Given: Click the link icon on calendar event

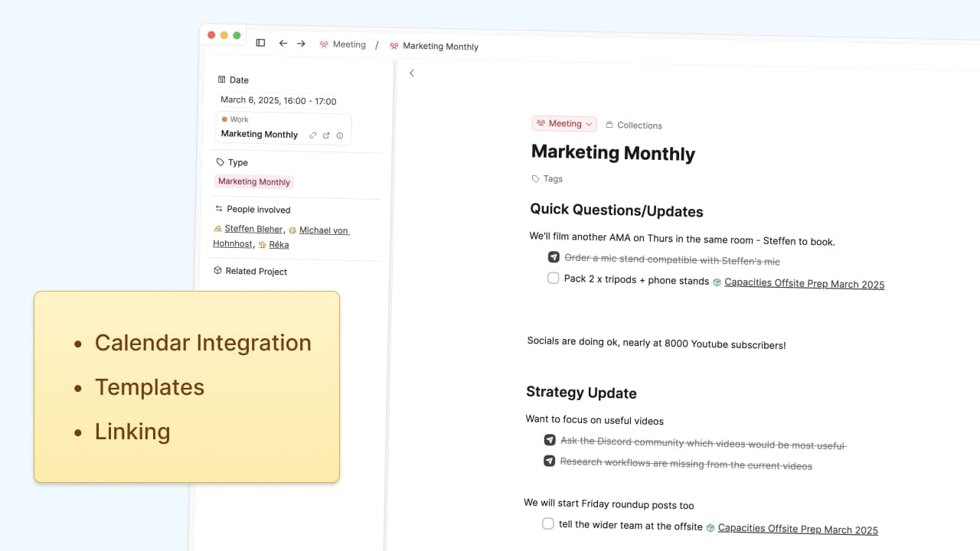Looking at the screenshot, I should click(x=312, y=135).
